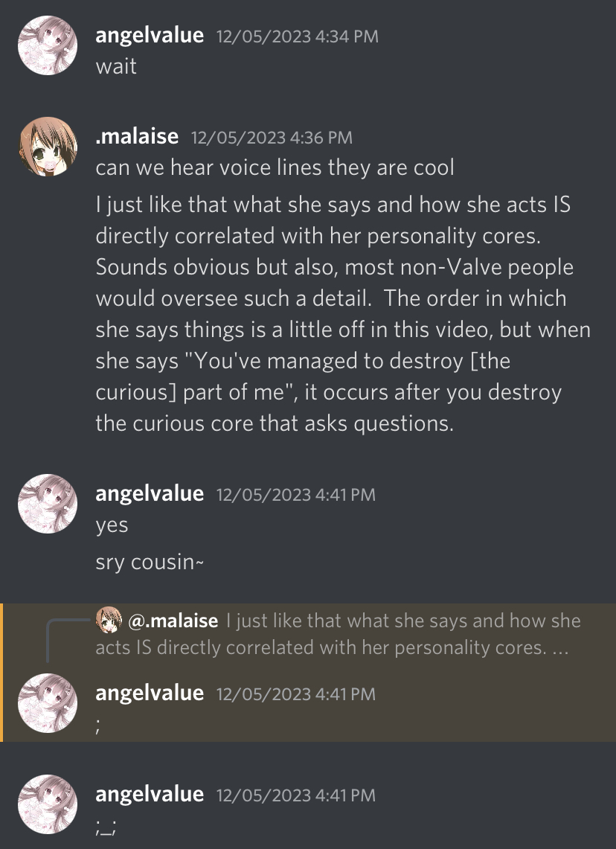Click the ';_;' message at the bottom
The image size is (616, 849).
pyautogui.click(x=106, y=827)
